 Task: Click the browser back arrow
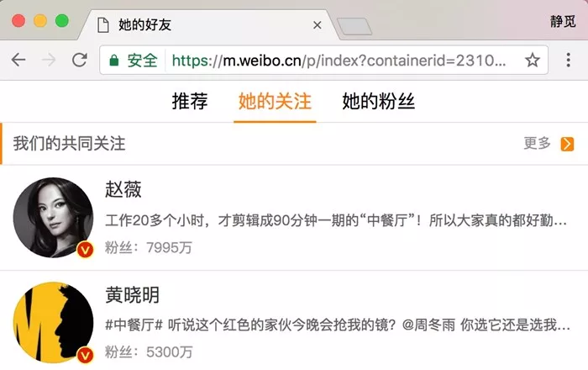[18, 60]
